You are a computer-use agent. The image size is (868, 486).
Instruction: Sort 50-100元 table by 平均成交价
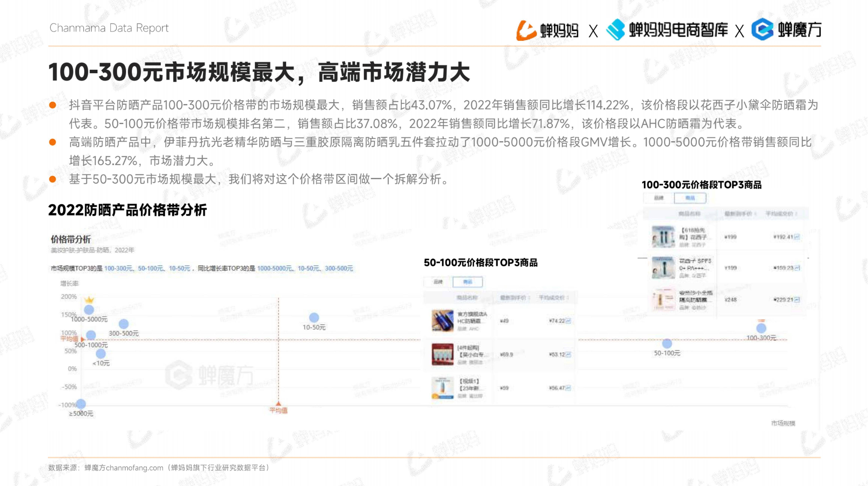[554, 297]
